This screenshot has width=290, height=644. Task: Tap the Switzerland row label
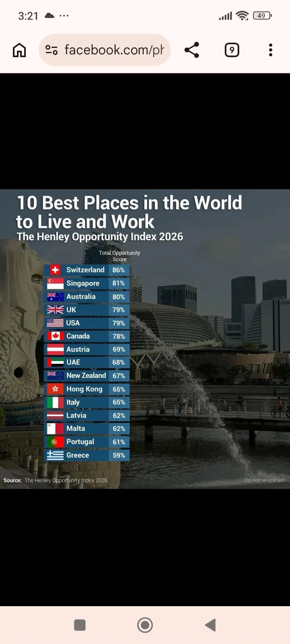[85, 270]
